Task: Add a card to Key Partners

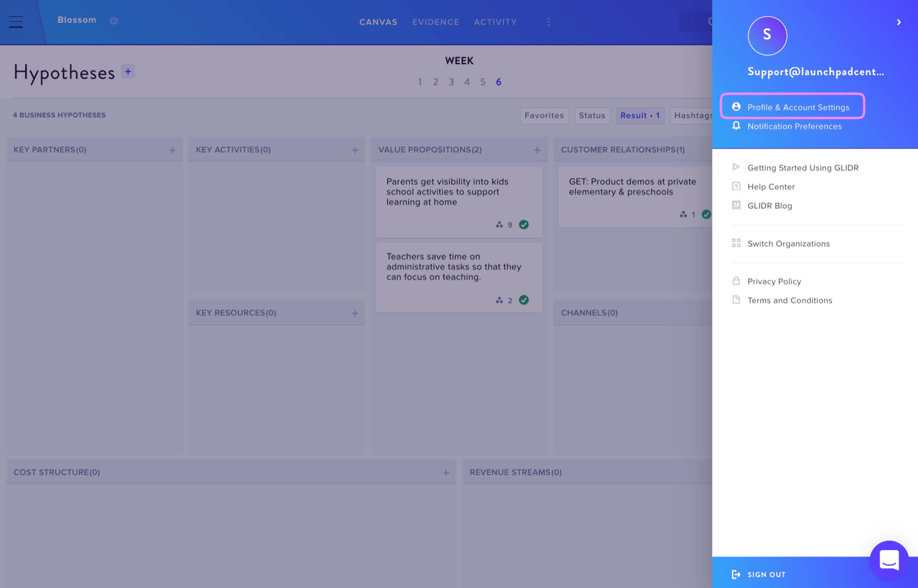Action: pyautogui.click(x=172, y=150)
